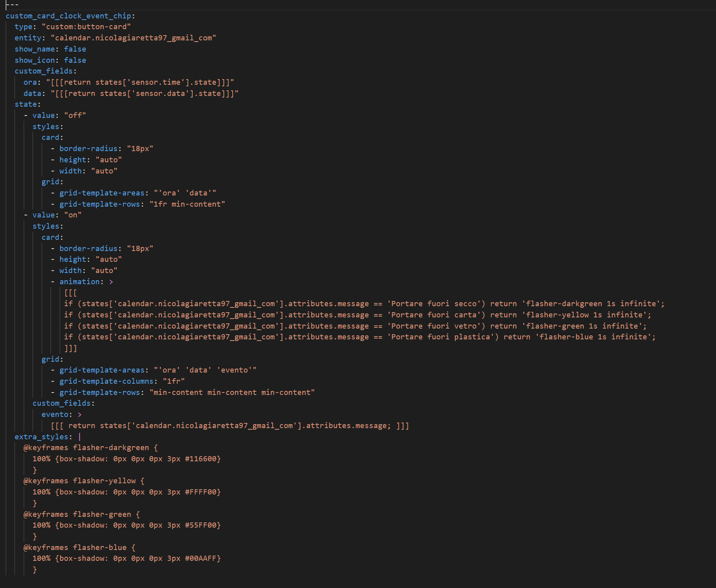The height and width of the screenshot is (588, 716).
Task: Click the grid-template-columns "1fr" line
Action: 118,381
